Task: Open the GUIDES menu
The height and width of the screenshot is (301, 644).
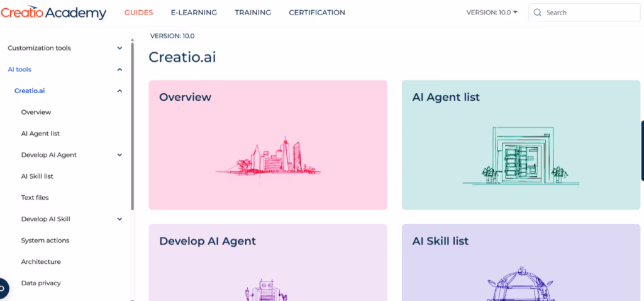Action: point(139,13)
